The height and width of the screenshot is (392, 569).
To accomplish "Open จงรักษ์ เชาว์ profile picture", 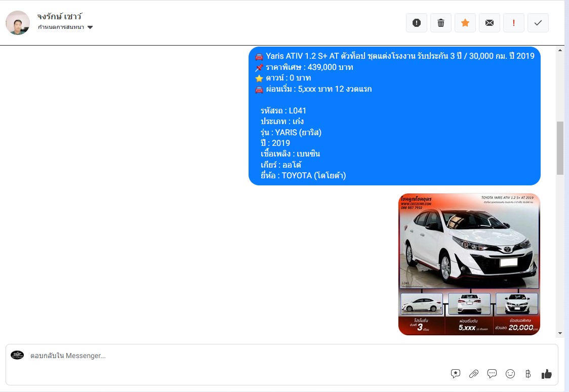I will (x=18, y=22).
